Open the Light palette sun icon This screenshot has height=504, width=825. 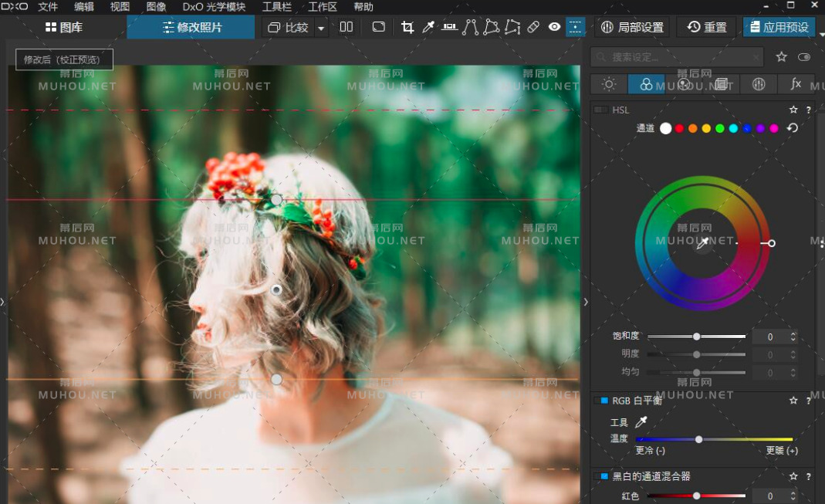(609, 84)
